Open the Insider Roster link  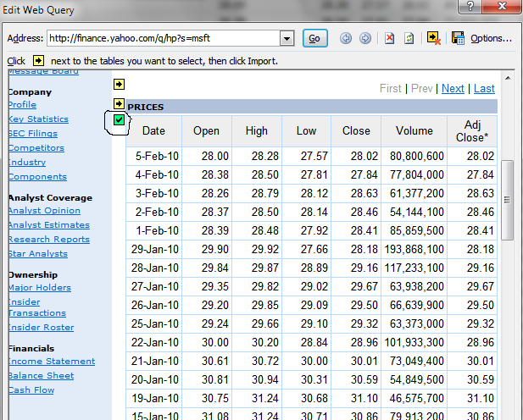coord(41,328)
